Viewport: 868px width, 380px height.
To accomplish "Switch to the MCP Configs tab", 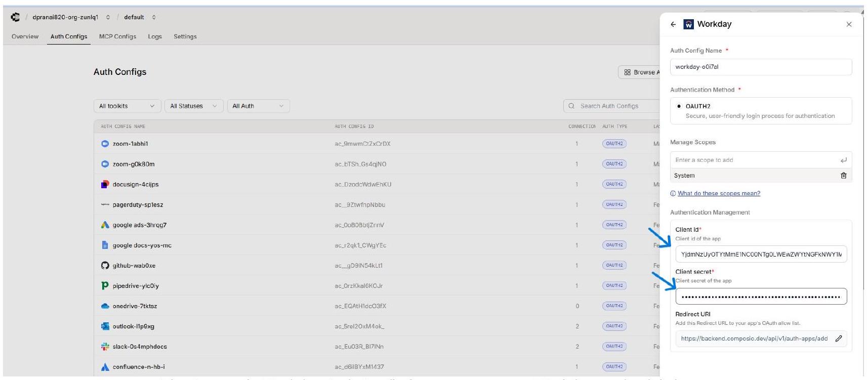I will (x=117, y=36).
